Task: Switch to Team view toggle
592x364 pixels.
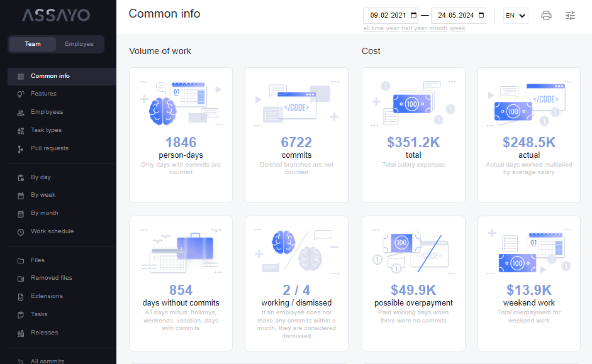Action: coord(33,44)
